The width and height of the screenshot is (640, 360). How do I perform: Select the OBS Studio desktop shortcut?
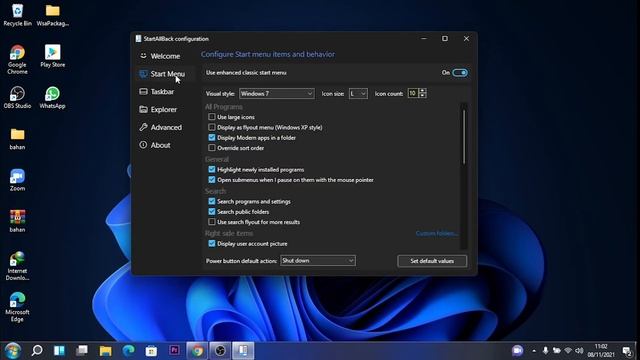17,97
